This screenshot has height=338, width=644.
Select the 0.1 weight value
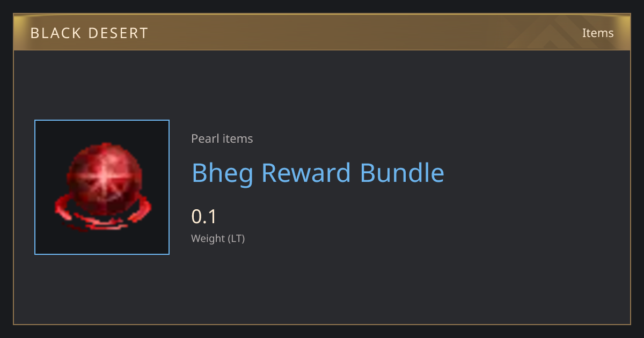pos(204,217)
